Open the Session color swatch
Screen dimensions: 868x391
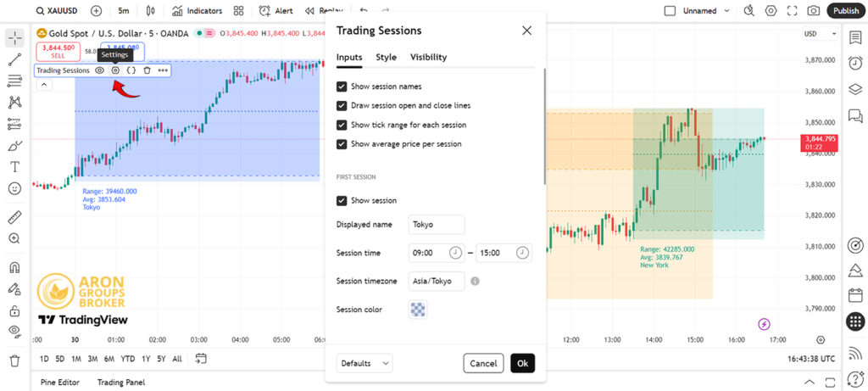pyautogui.click(x=418, y=310)
